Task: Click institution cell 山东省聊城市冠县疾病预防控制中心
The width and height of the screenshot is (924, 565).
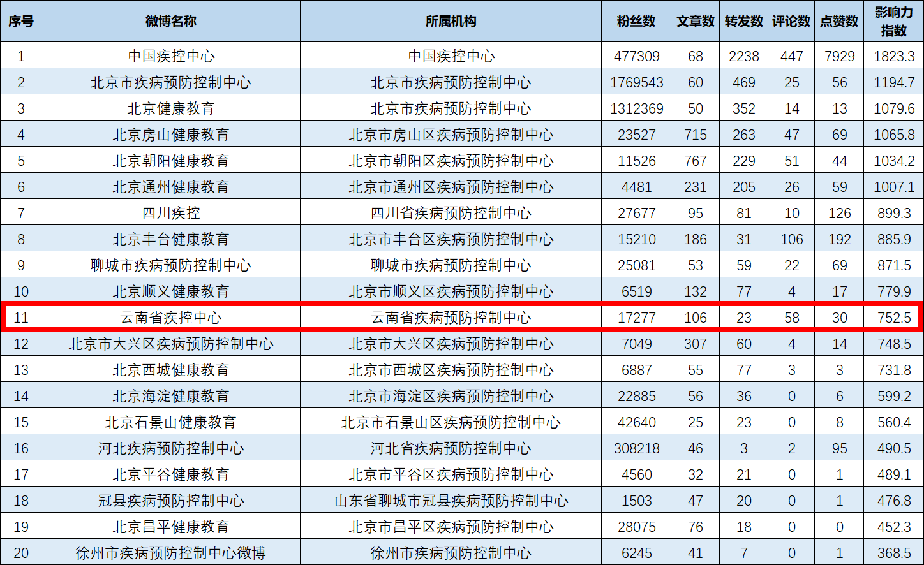Action: pos(451,501)
